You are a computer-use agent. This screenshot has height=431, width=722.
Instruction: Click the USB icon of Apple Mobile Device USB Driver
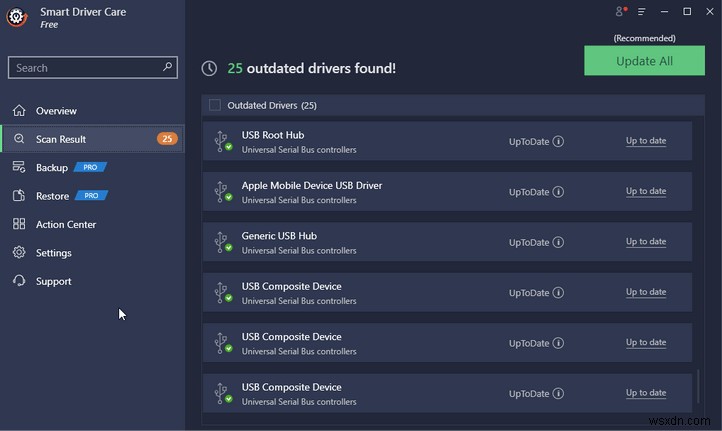tap(223, 192)
